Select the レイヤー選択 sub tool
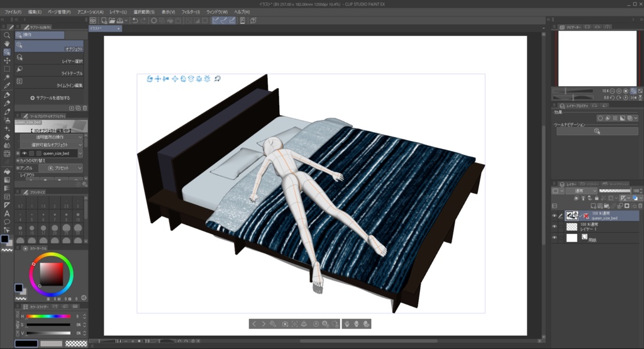644x349 pixels. point(49,58)
